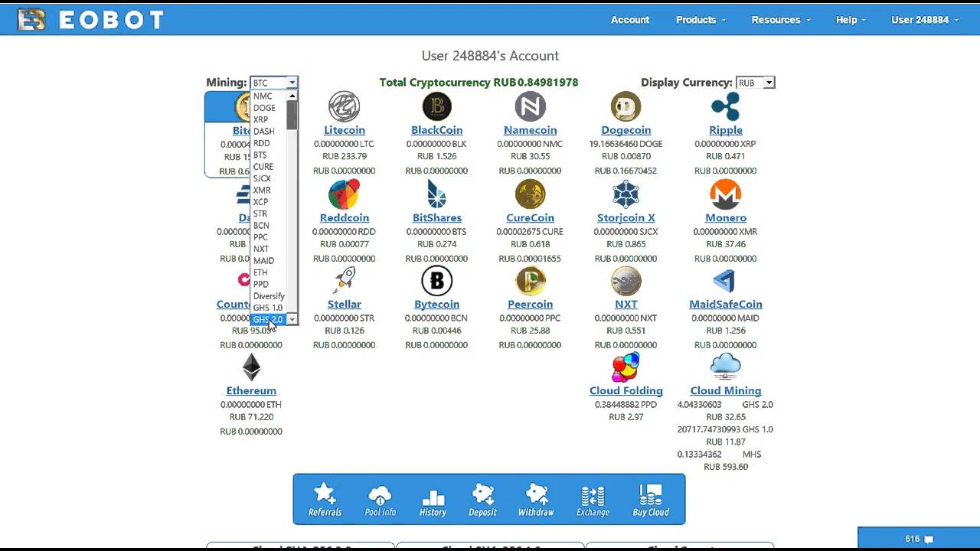Open Referrals from the bottom toolbar
980x551 pixels.
[x=325, y=500]
